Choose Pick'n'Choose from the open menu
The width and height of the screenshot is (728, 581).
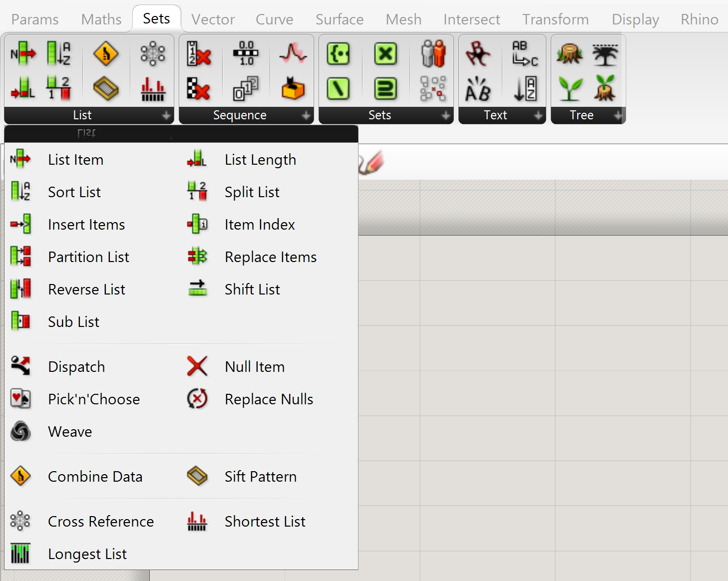(93, 399)
